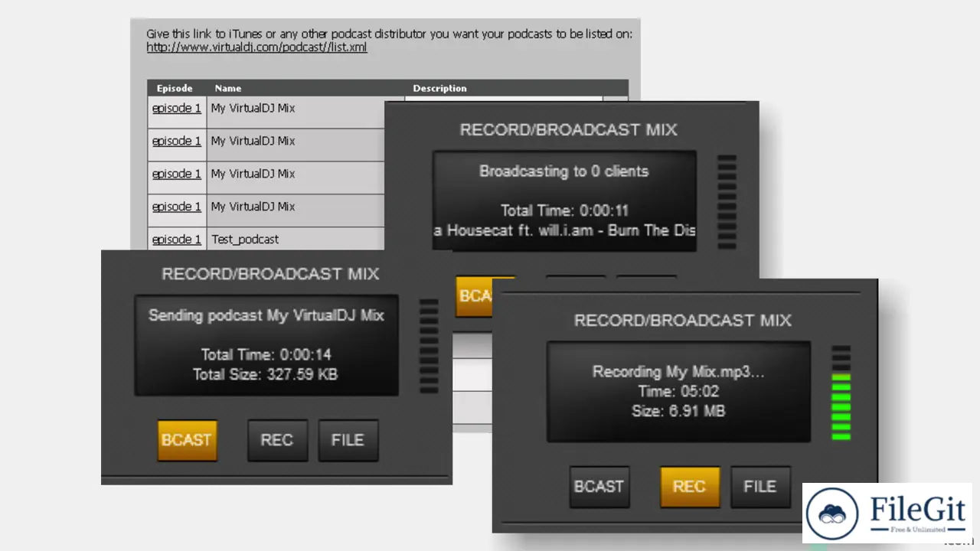This screenshot has height=551, width=980.
Task: Click the 'Give this link to iTunes' instruction text
Action: click(x=389, y=34)
